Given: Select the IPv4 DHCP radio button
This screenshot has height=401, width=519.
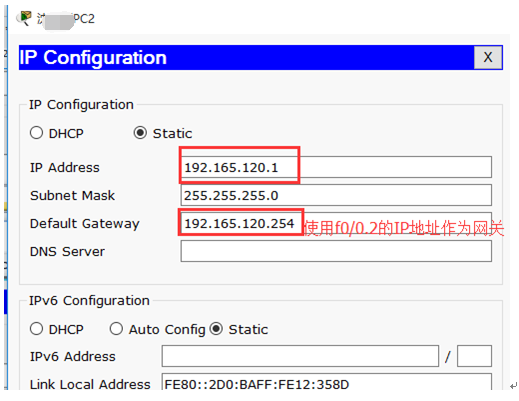Looking at the screenshot, I should coord(36,133).
